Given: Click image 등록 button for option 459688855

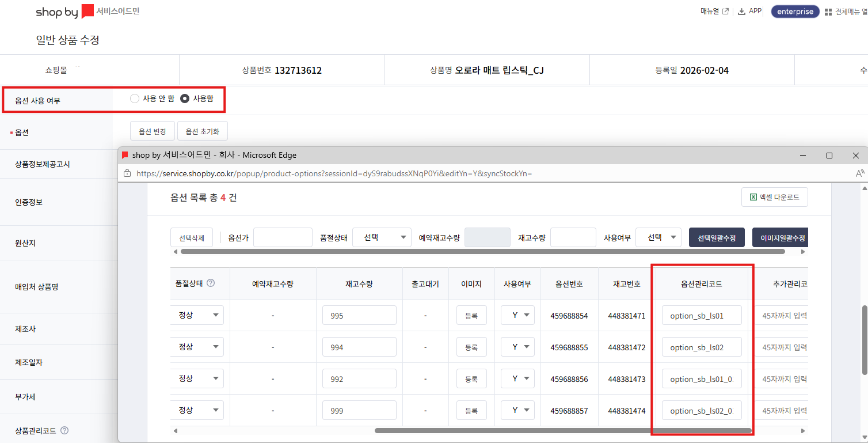Looking at the screenshot, I should 471,347.
